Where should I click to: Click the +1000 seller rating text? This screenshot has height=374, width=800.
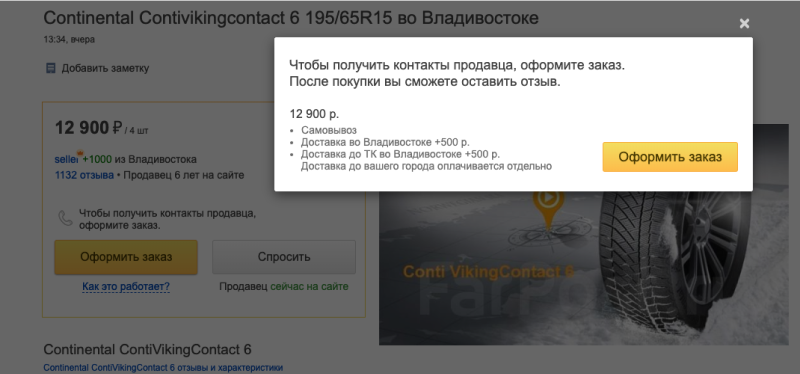click(x=97, y=159)
